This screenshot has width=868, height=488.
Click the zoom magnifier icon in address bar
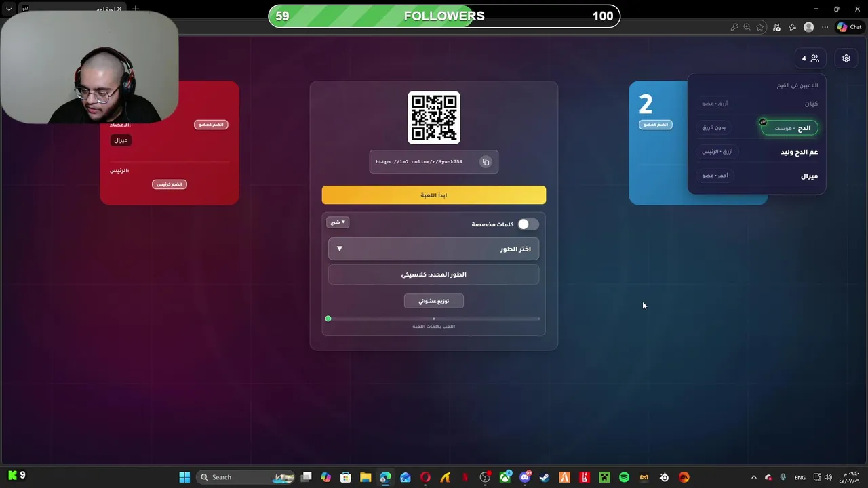click(747, 27)
